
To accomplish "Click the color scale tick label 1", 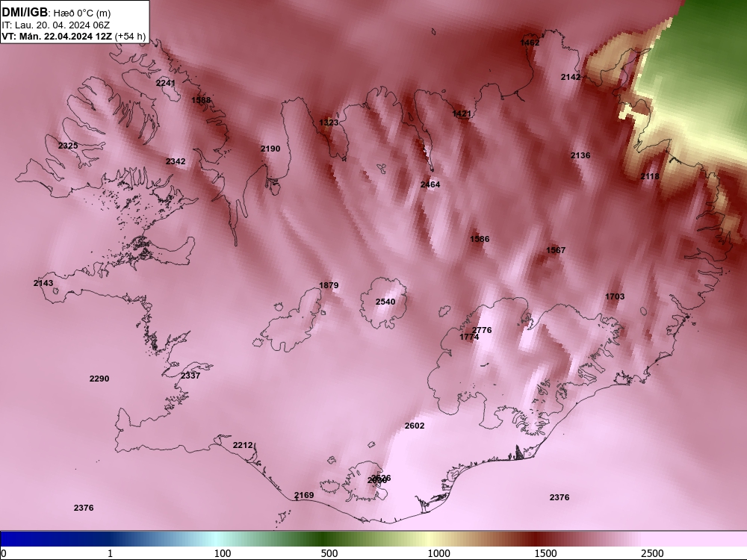I will pos(110,553).
